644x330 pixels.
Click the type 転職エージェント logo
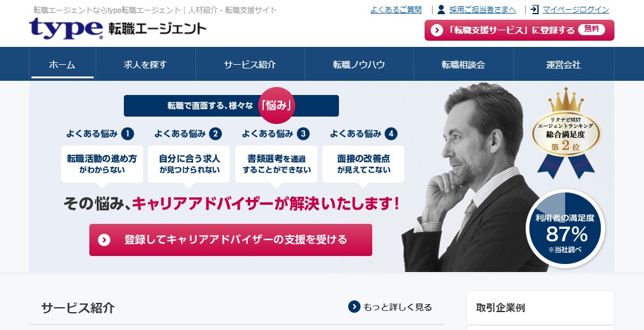pyautogui.click(x=118, y=28)
